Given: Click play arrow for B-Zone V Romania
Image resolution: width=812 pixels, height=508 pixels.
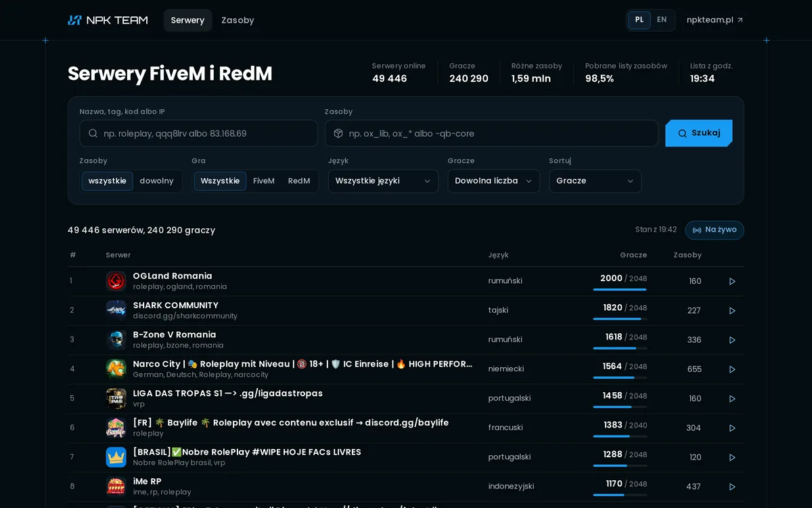Looking at the screenshot, I should (732, 340).
